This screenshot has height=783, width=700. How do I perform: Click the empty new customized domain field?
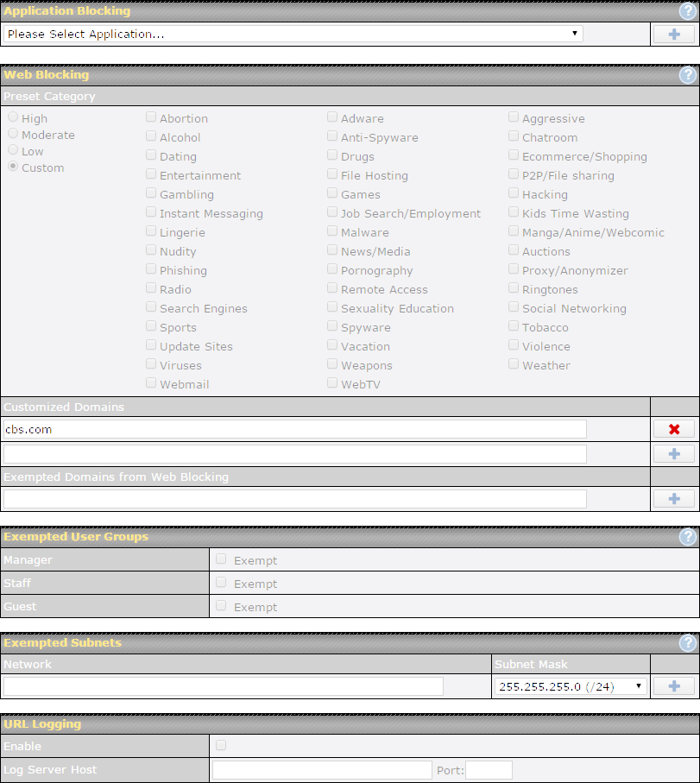tap(295, 454)
